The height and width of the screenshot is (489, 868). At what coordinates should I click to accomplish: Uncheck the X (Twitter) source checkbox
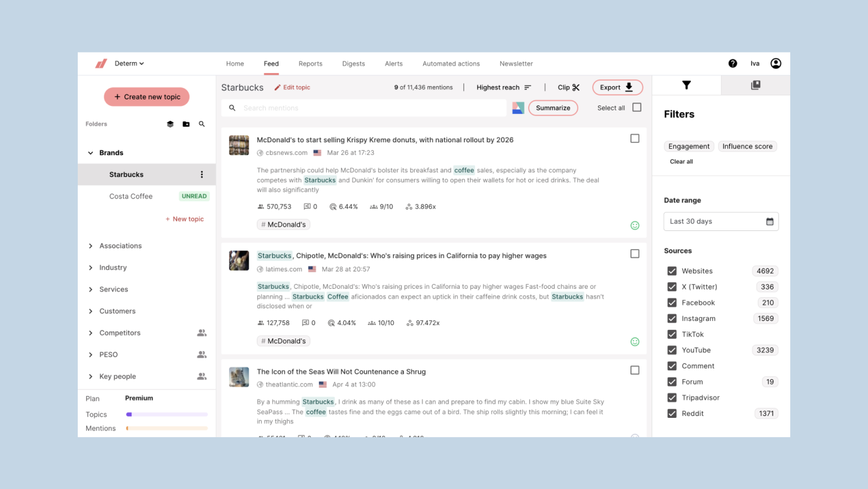[672, 287]
